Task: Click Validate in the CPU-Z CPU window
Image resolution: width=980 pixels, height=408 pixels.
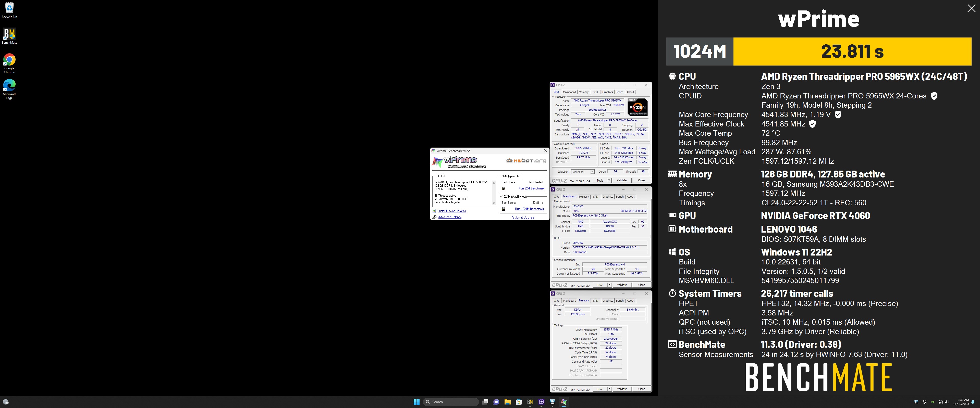Action: (622, 180)
